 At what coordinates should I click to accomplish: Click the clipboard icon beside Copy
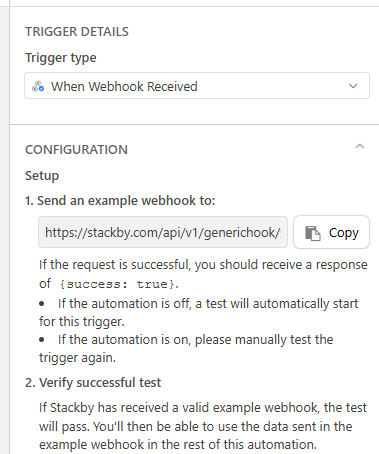[x=313, y=233]
